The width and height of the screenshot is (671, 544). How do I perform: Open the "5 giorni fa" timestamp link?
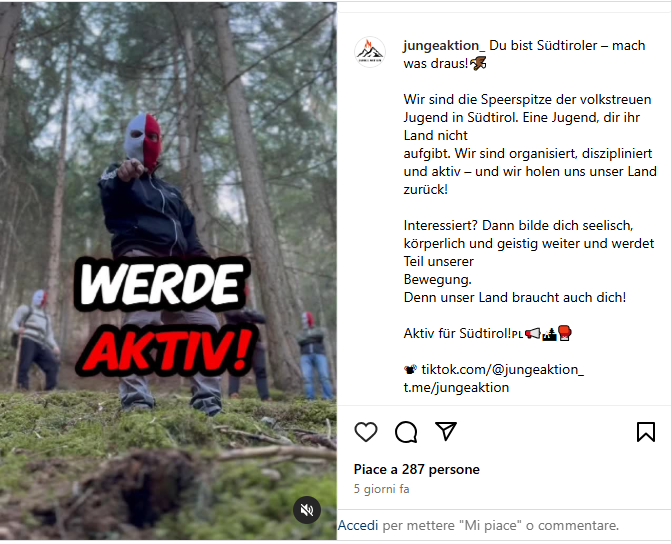(x=381, y=489)
